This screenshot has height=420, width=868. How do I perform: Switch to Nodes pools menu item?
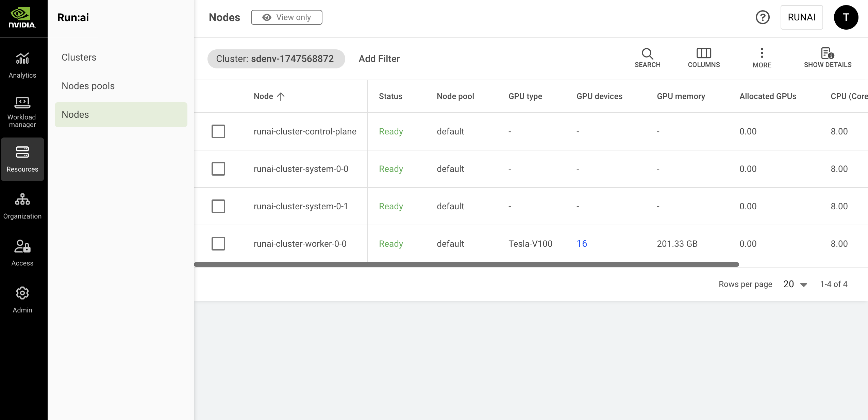88,86
